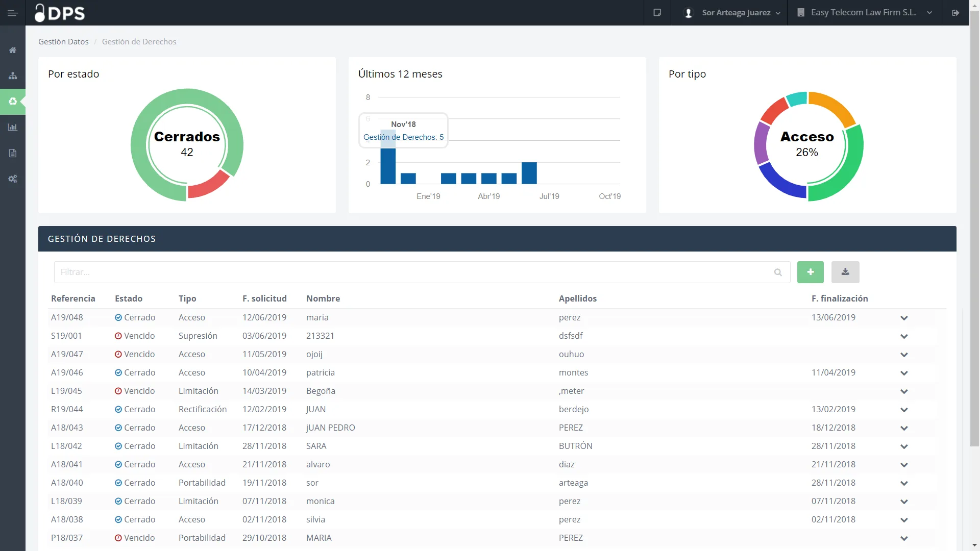
Task: Click the tallest 2019 bar before Jul'19
Action: 529,173
